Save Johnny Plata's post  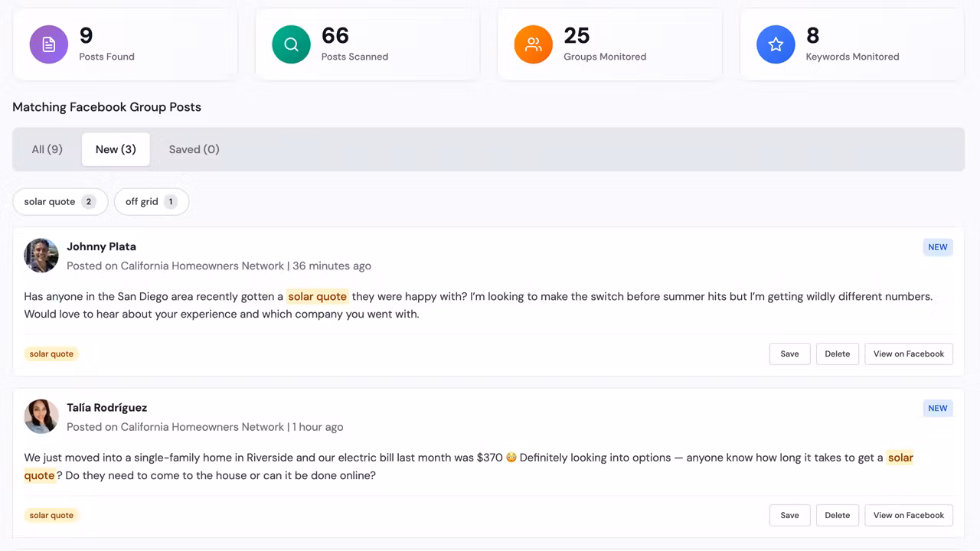point(789,354)
